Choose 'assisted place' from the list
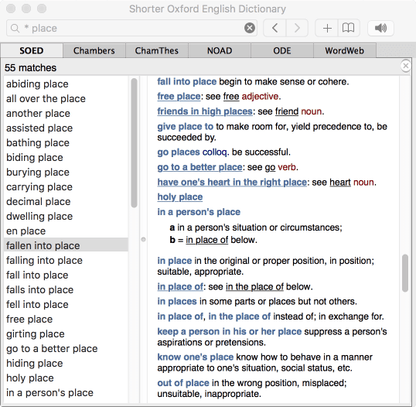Viewport: 416px width, 407px height. (66, 128)
